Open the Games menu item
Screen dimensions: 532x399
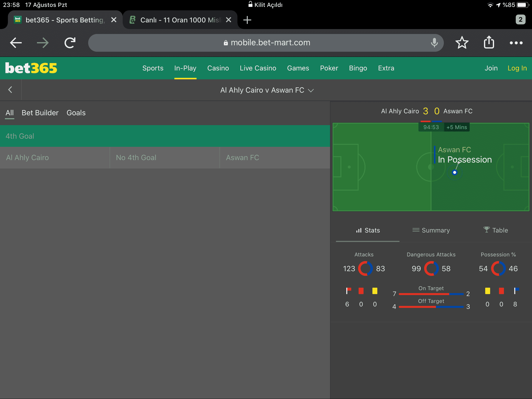pos(298,68)
